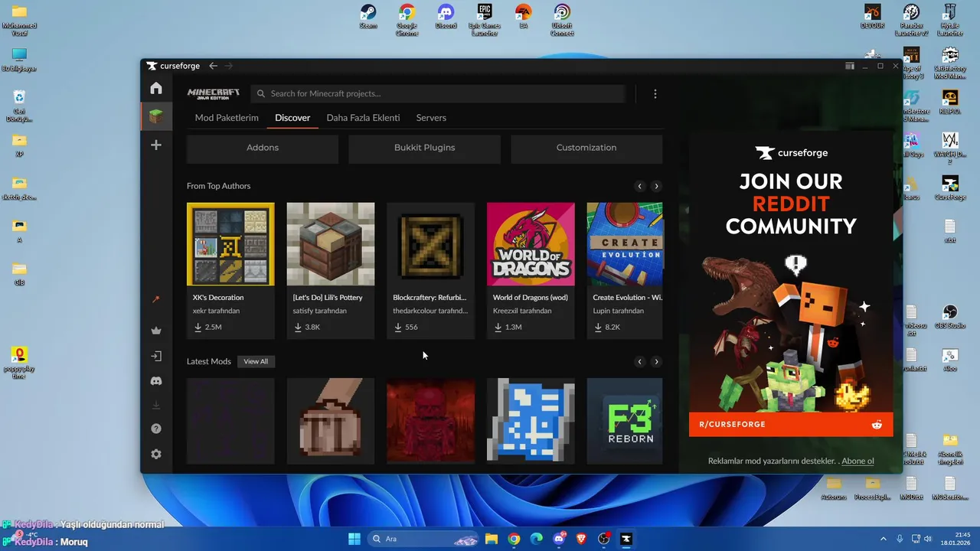980x551 pixels.
Task: Open the Discord desktop shortcut
Action: 446,18
